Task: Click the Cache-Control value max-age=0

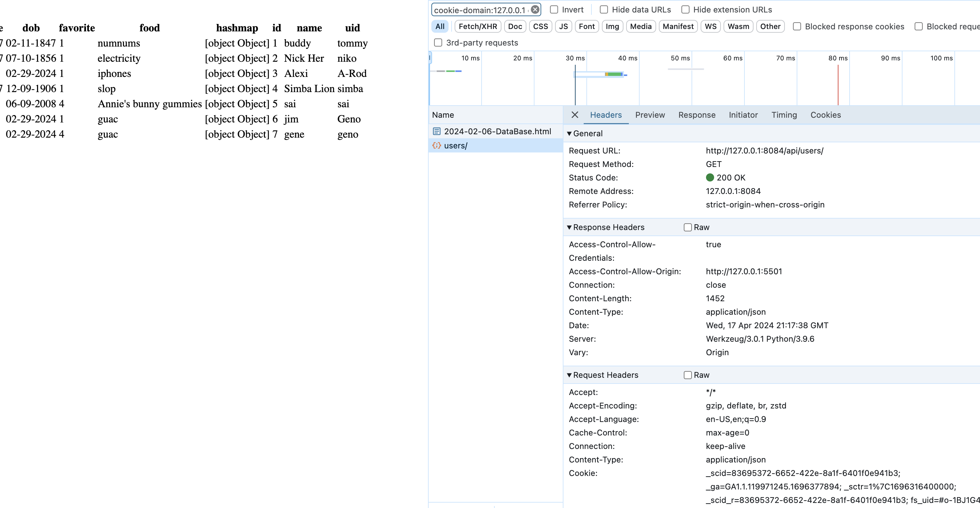Action: point(727,433)
